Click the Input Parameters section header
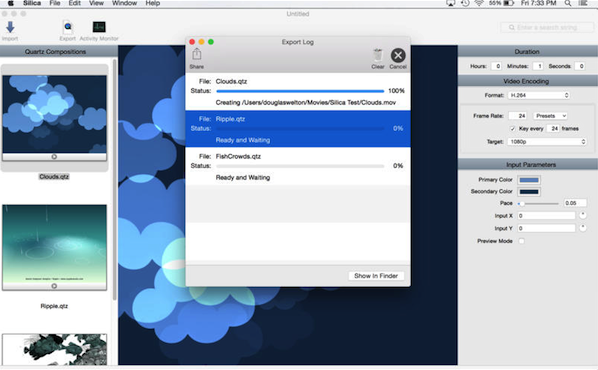Image resolution: width=598 pixels, height=370 pixels. pos(528,165)
